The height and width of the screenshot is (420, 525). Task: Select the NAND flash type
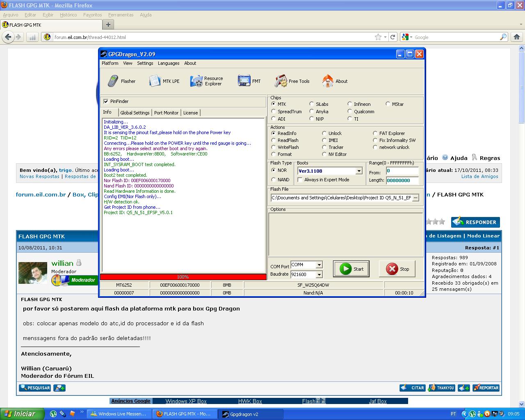click(x=274, y=180)
